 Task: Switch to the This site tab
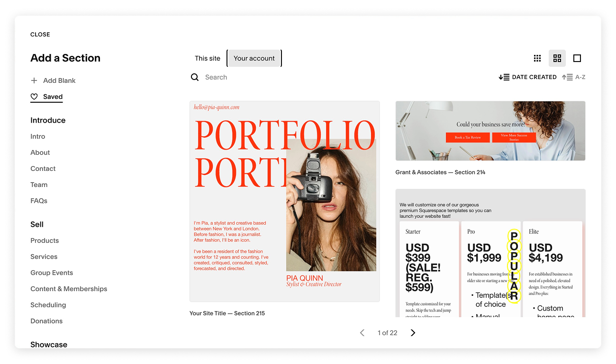point(207,58)
